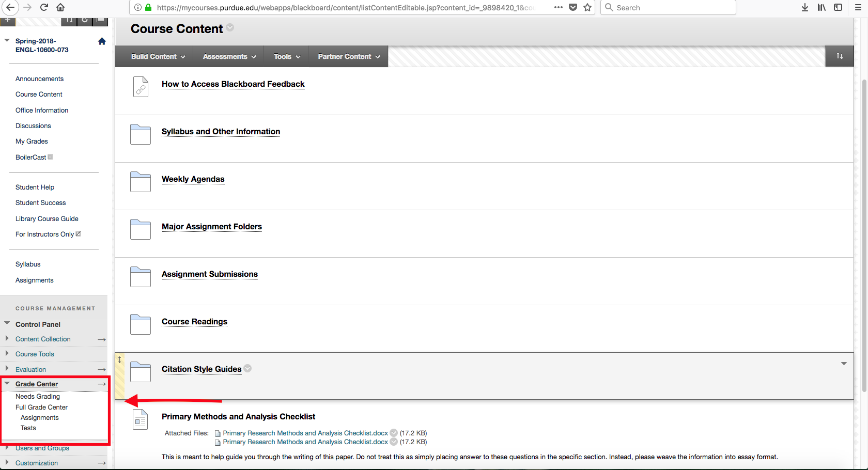
Task: Open the Assessments menu
Action: pos(229,56)
